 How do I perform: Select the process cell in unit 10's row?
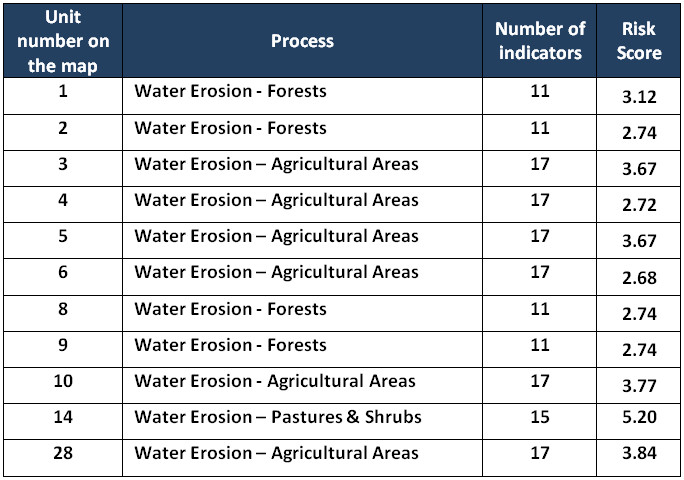click(275, 381)
